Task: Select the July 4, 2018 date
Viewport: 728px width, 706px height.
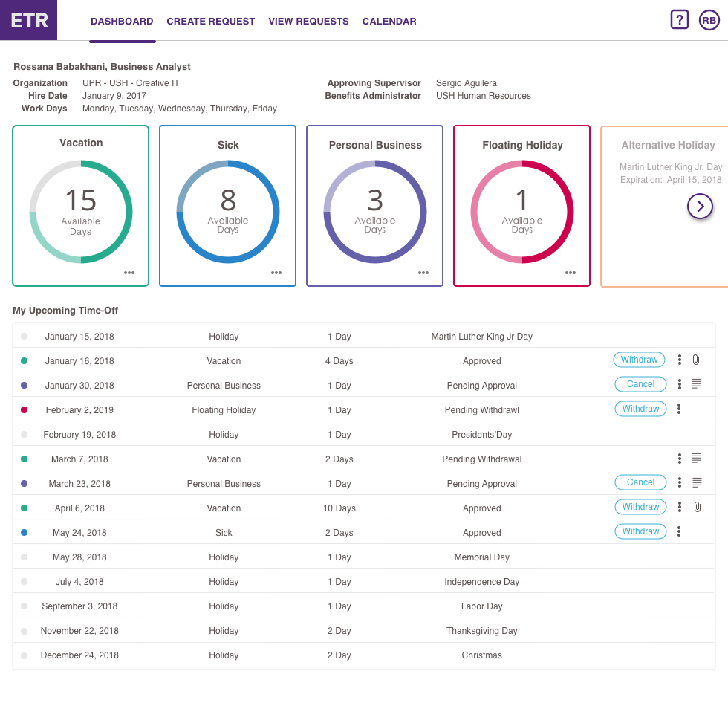Action: point(79,582)
